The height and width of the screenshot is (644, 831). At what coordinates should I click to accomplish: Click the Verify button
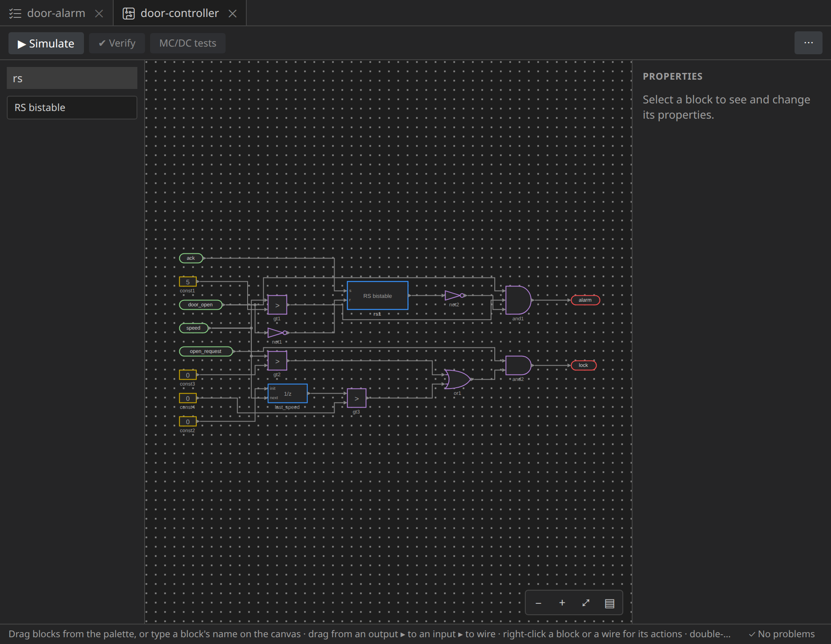point(117,43)
